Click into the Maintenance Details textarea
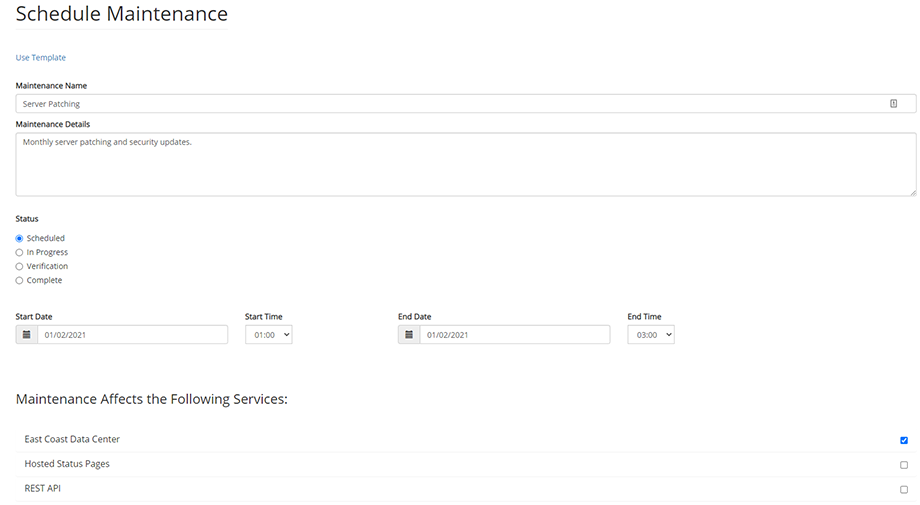The image size is (920, 505). click(466, 164)
